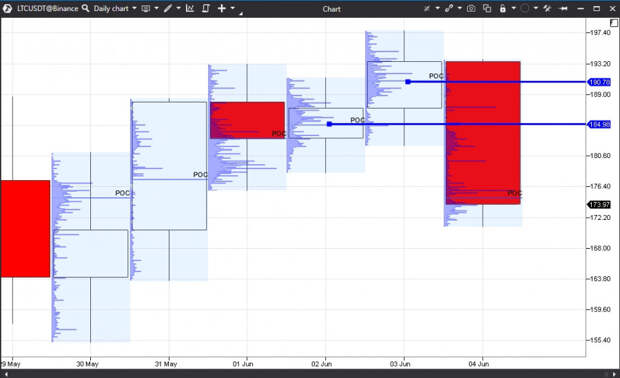Take a chart snapshot with camera icon
Image resolution: width=620 pixels, height=378 pixels.
tap(471, 8)
